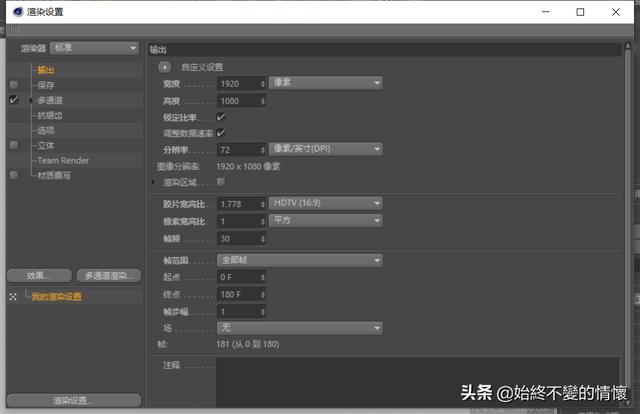
Task: Click the stepper arrows of 起点 field
Action: click(x=263, y=277)
